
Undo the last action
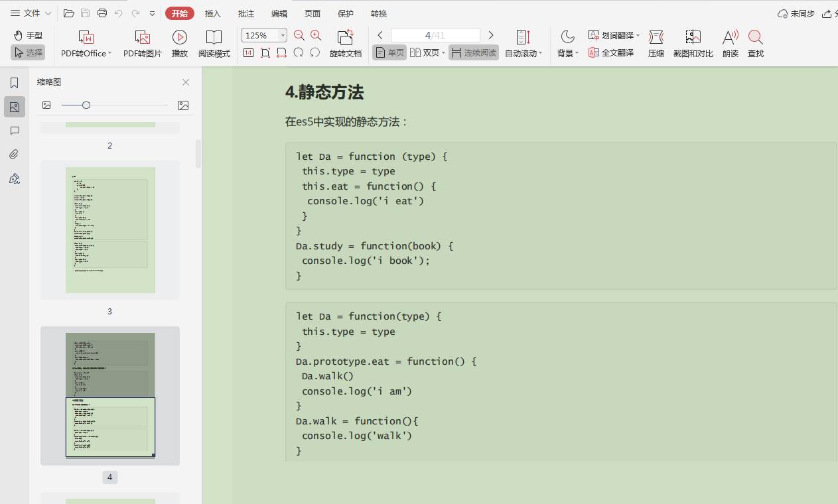[x=119, y=13]
